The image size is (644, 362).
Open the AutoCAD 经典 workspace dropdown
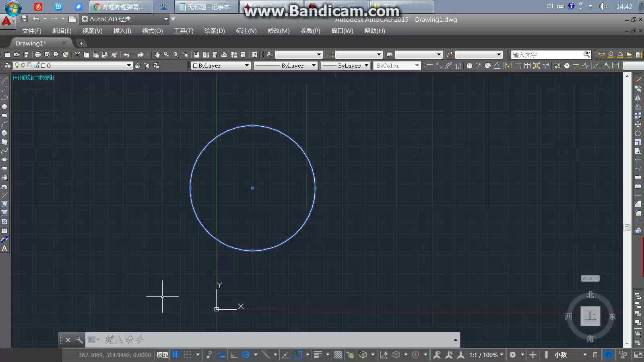[x=166, y=19]
